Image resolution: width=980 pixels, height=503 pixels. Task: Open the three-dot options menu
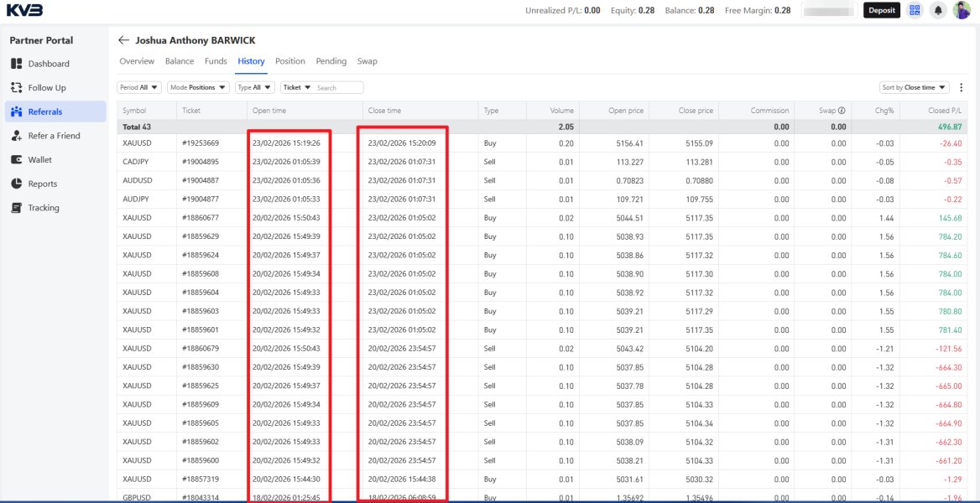click(x=962, y=87)
